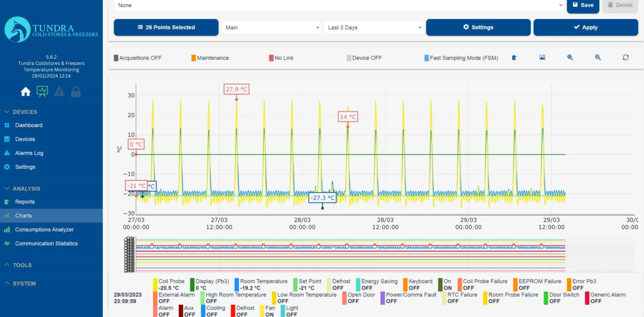Click the Apply button

click(x=586, y=27)
